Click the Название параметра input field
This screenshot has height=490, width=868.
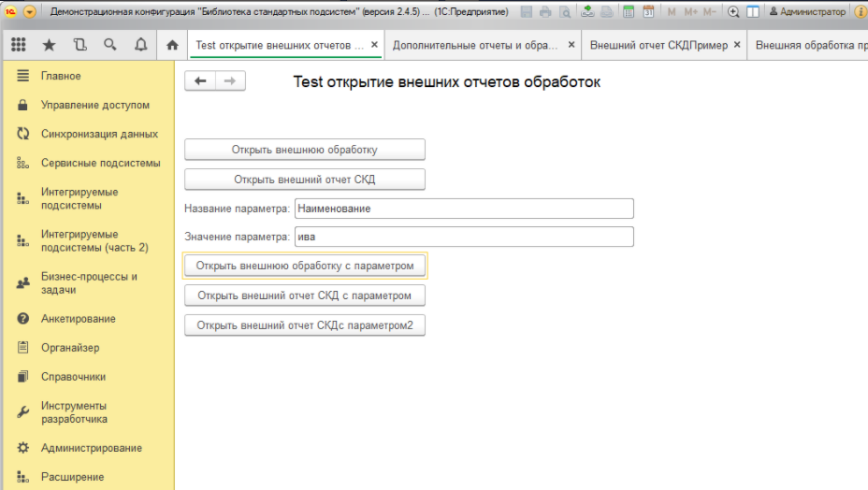pos(464,209)
